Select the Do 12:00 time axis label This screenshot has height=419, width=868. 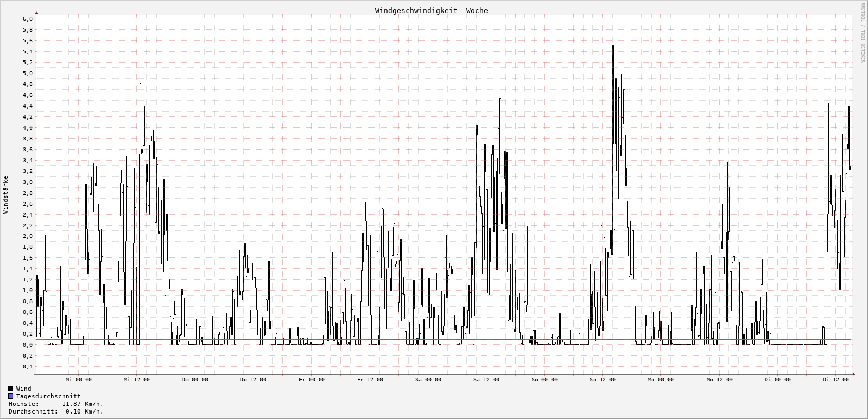pyautogui.click(x=253, y=380)
